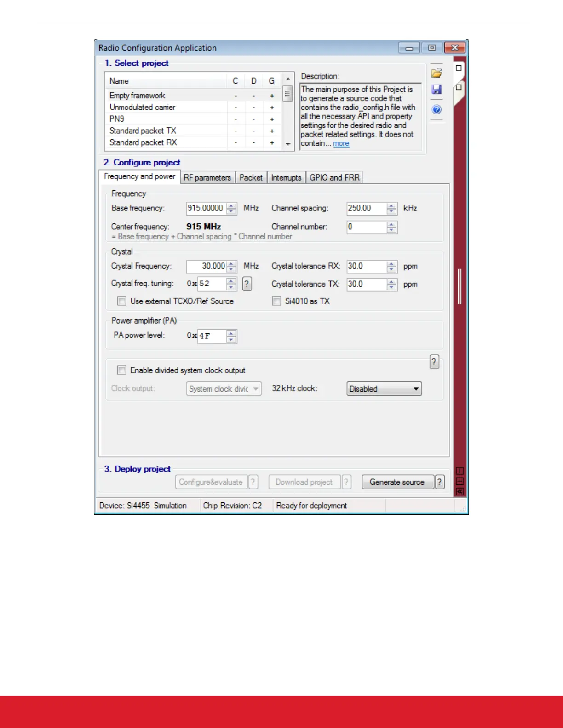
Task: Click project list scrollbar down arrow
Action: (288, 144)
